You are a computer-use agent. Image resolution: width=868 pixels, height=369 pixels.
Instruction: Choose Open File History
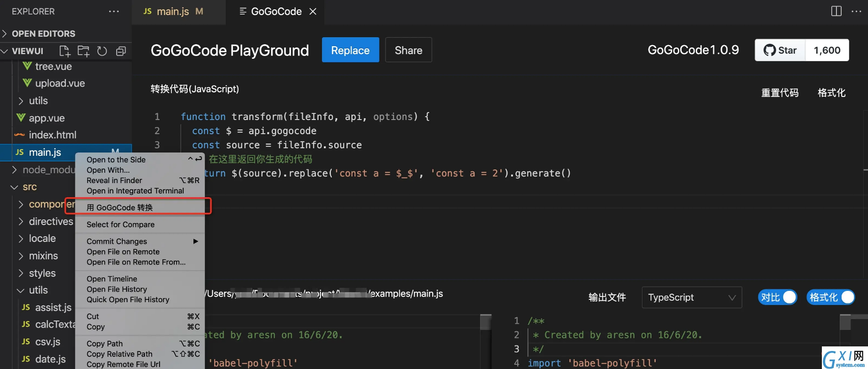[x=140, y=289]
